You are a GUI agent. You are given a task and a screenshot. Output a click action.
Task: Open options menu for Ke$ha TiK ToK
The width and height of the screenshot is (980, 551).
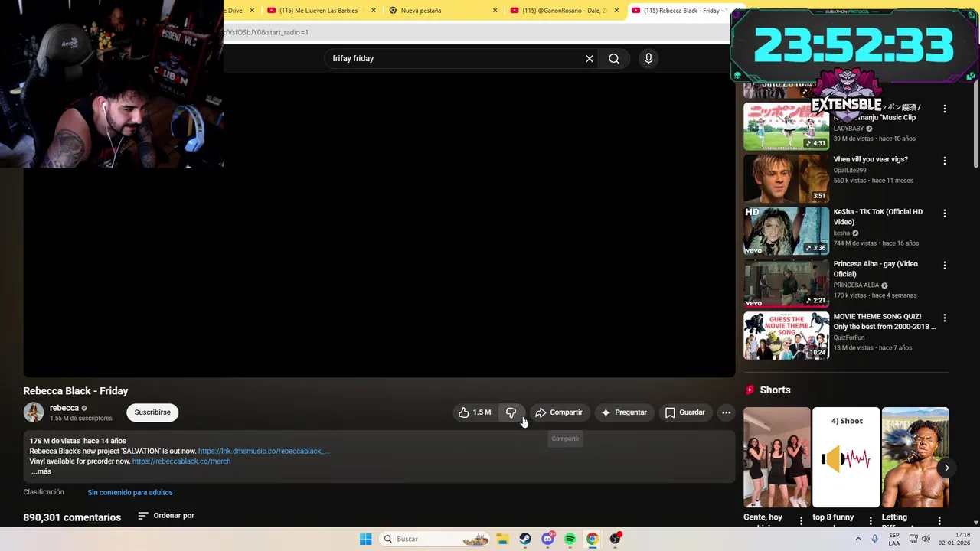944,214
